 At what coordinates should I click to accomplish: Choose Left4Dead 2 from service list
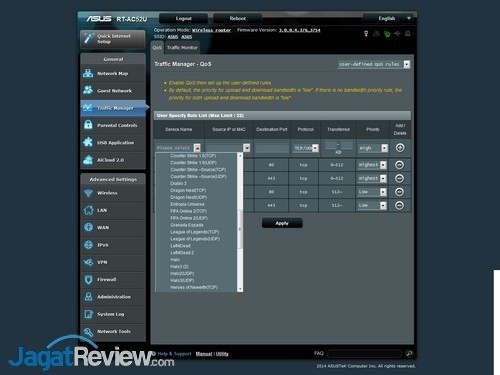point(182,253)
